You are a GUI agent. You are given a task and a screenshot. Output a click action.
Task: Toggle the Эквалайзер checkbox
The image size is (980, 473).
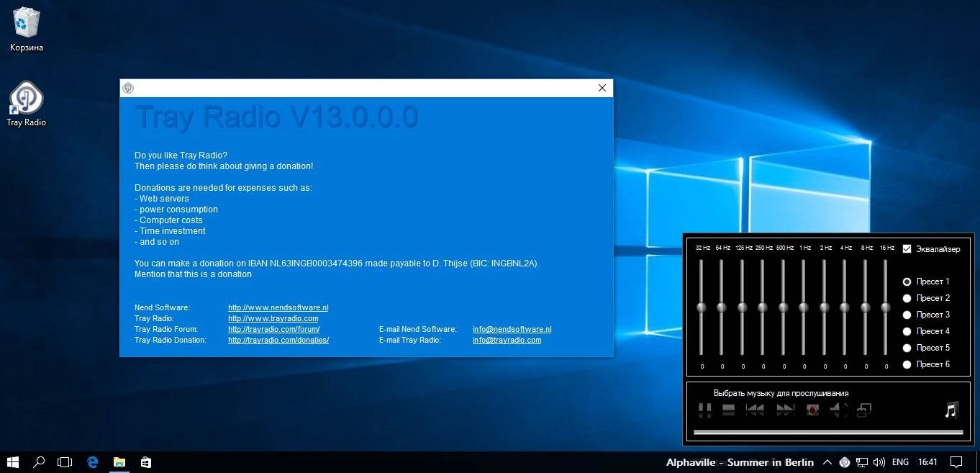coord(907,249)
